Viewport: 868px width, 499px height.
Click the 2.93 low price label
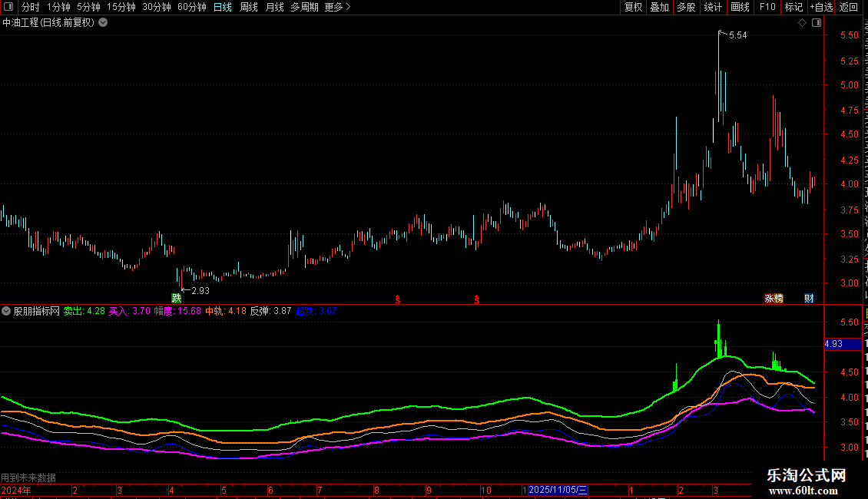click(200, 291)
